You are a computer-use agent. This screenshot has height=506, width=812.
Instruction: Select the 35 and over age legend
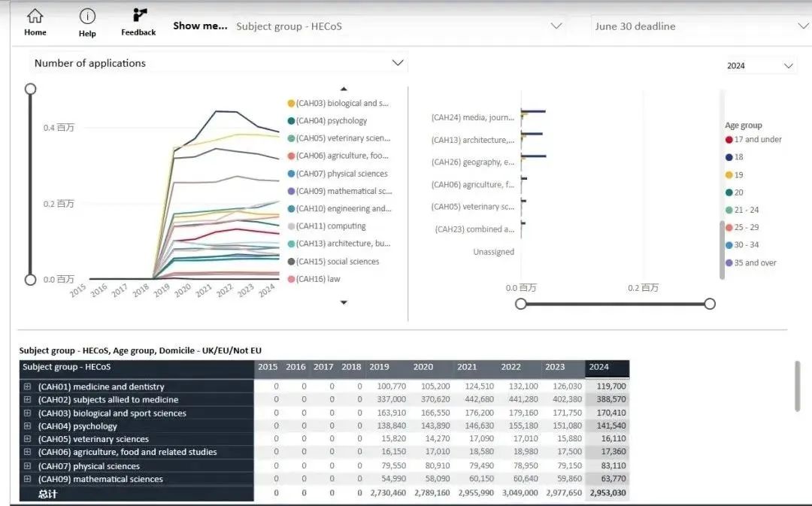pos(751,262)
